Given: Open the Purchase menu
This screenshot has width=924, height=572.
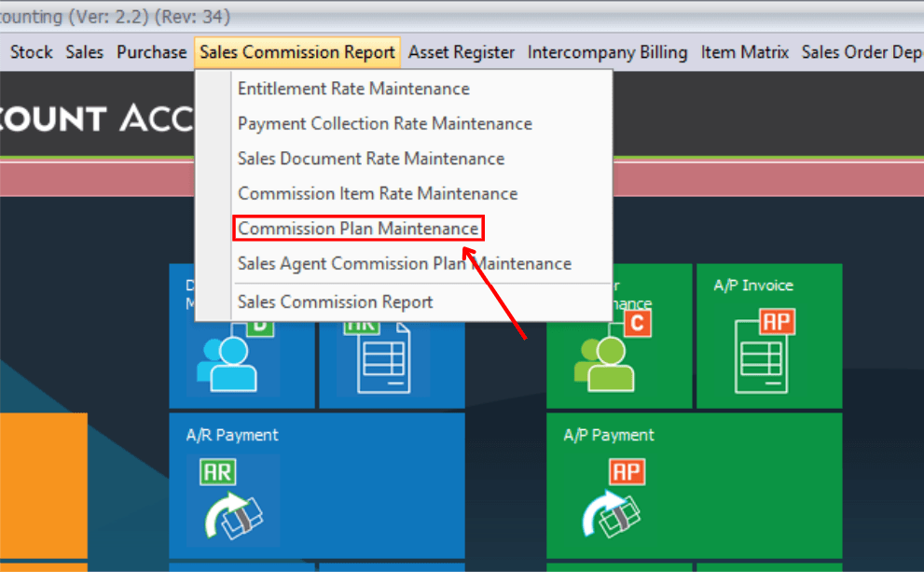Looking at the screenshot, I should (x=151, y=52).
